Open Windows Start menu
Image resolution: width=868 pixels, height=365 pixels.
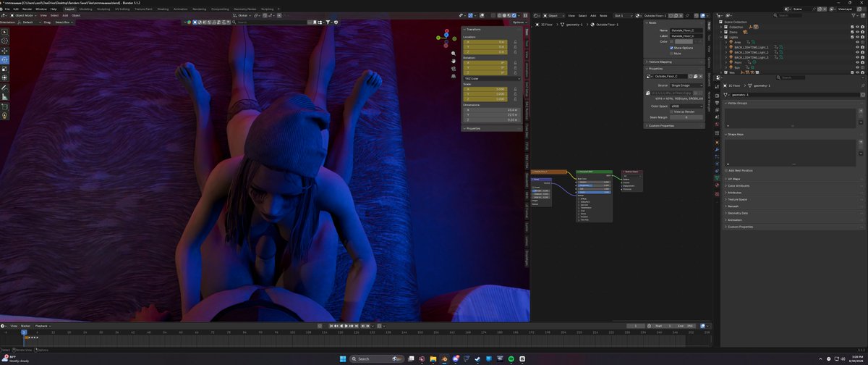[x=343, y=358]
